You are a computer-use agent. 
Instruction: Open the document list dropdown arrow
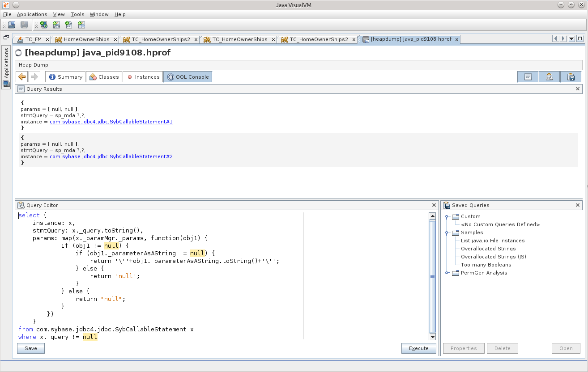571,39
